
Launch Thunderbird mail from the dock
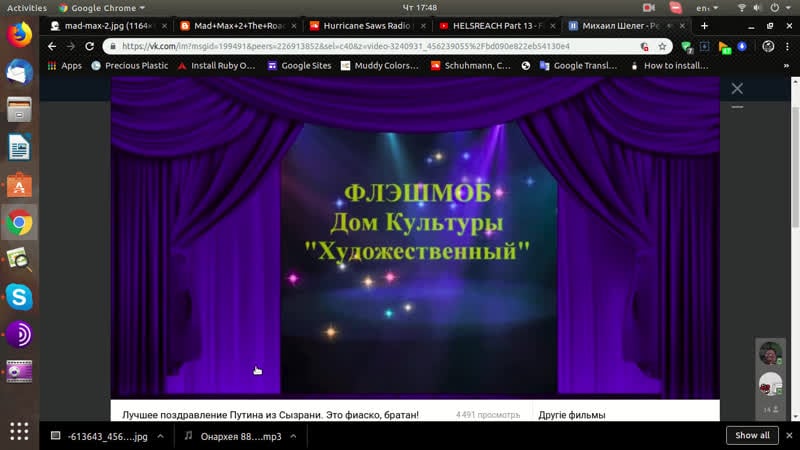point(19,72)
